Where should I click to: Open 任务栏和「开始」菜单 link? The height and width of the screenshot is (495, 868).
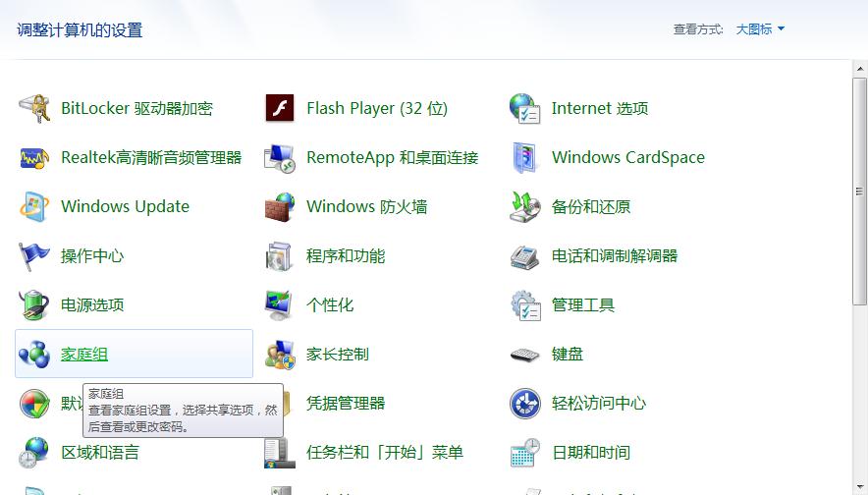pos(385,453)
